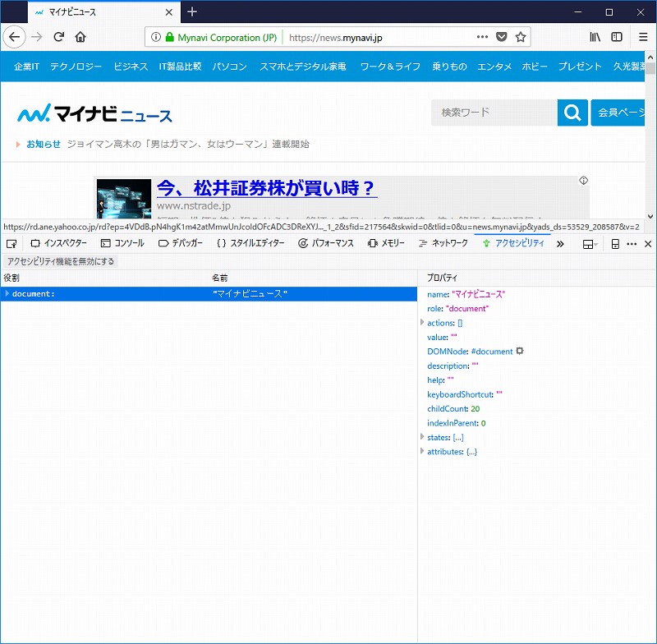
Task: Switch to the パフォーマンス tab
Action: [x=326, y=243]
